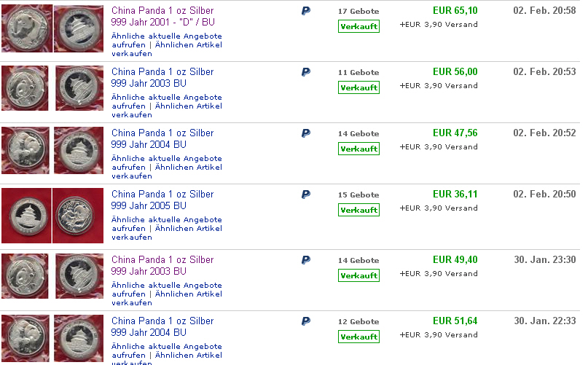Screen dimensions: 588x365
Task: Open first coin thumbnail of 2001 listing
Action: [26, 28]
